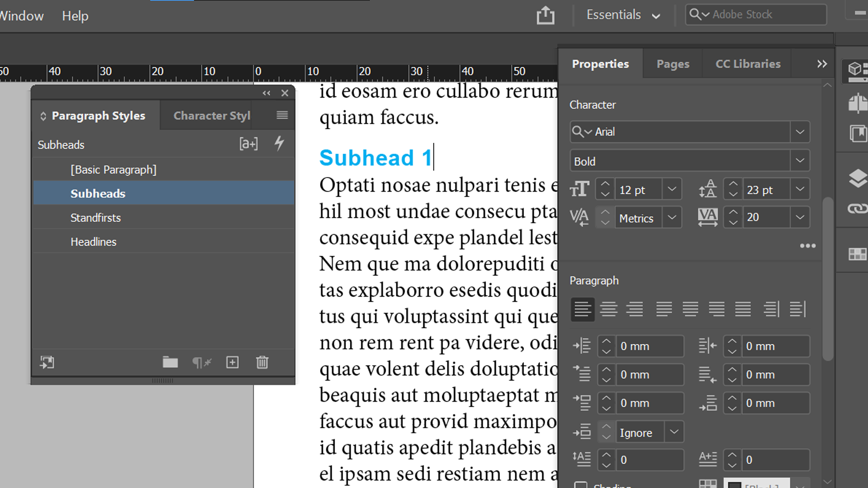Click the Share document icon
The height and width of the screenshot is (488, 868).
pos(545,15)
